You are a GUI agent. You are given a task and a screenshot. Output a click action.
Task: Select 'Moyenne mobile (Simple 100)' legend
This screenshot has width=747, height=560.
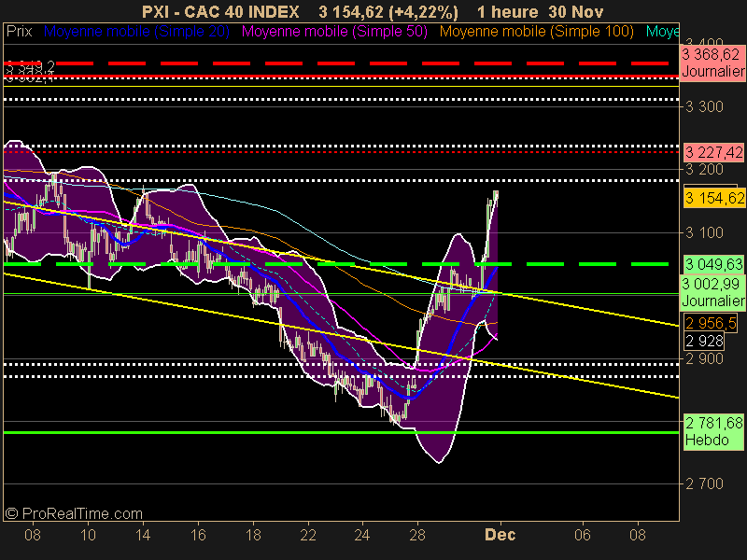536,32
